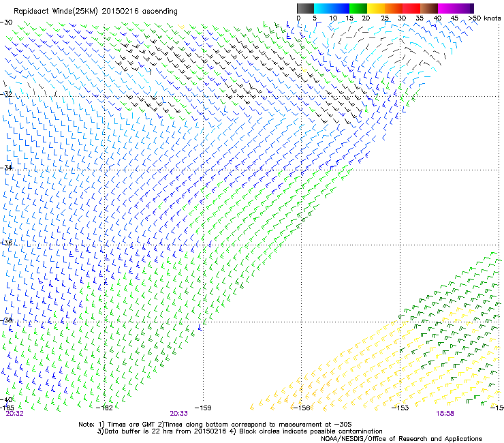
Task: Click the 'NOAA/NESDIS/Office of Research and Applications' credit
Action: (x=401, y=439)
